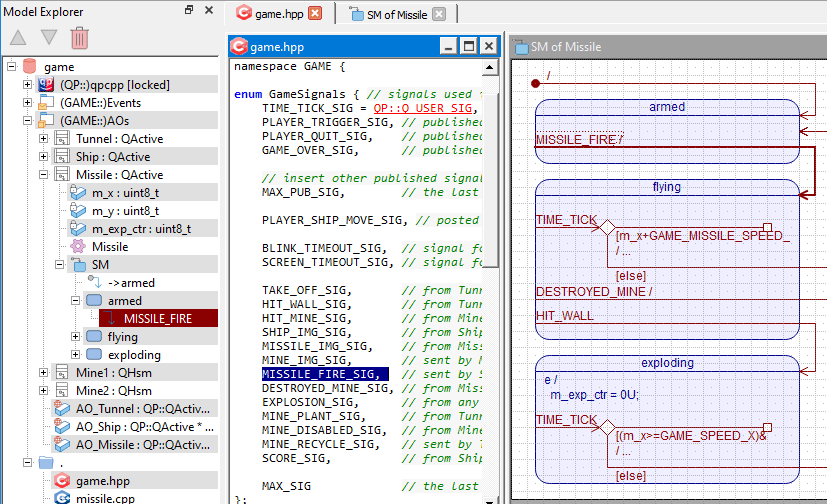Click the code editor scroll up arrow
This screenshot has width=827, height=504.
491,68
